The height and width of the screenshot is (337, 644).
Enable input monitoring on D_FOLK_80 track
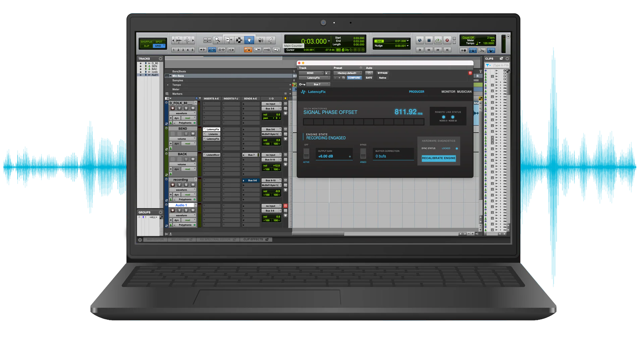[179, 108]
